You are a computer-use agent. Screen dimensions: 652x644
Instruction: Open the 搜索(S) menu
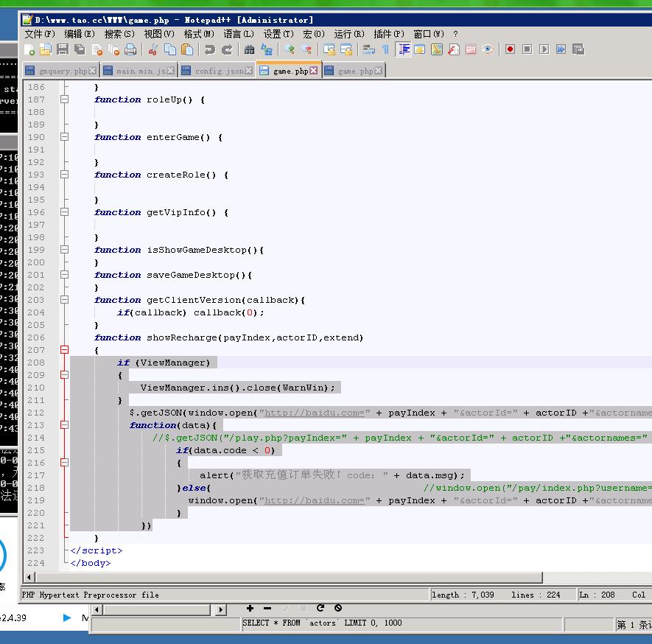pyautogui.click(x=119, y=34)
